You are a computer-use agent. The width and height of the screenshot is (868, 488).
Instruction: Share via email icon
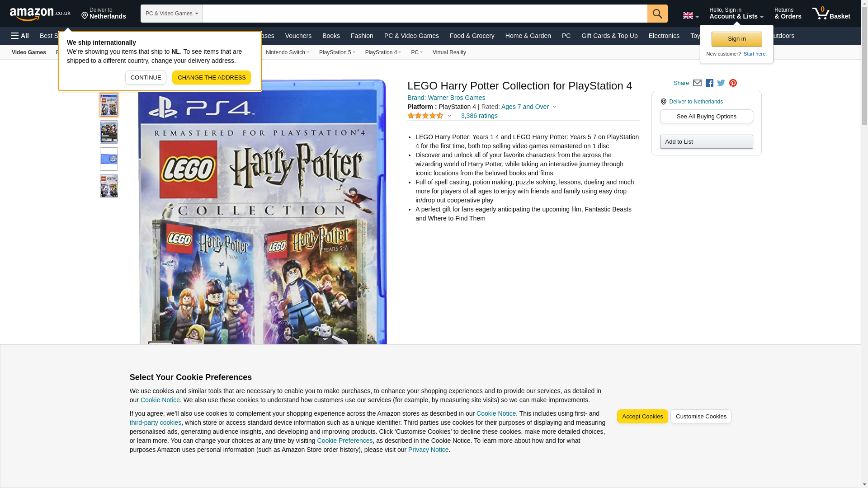[x=697, y=83]
